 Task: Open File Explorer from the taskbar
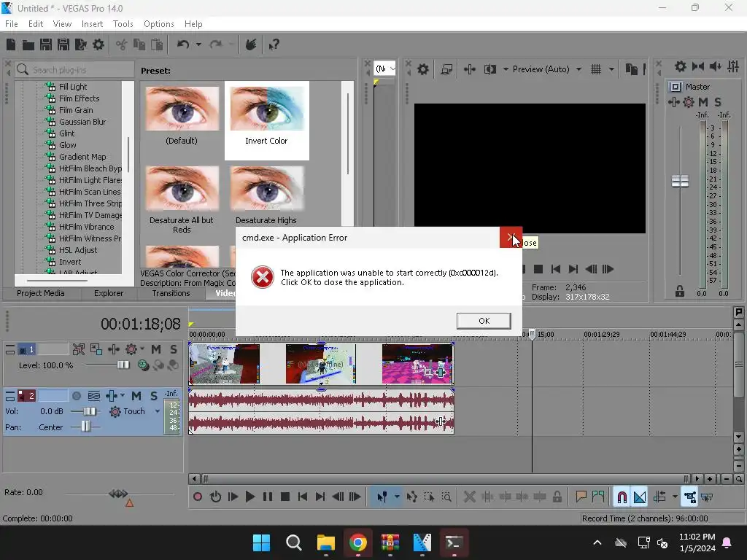pyautogui.click(x=326, y=542)
